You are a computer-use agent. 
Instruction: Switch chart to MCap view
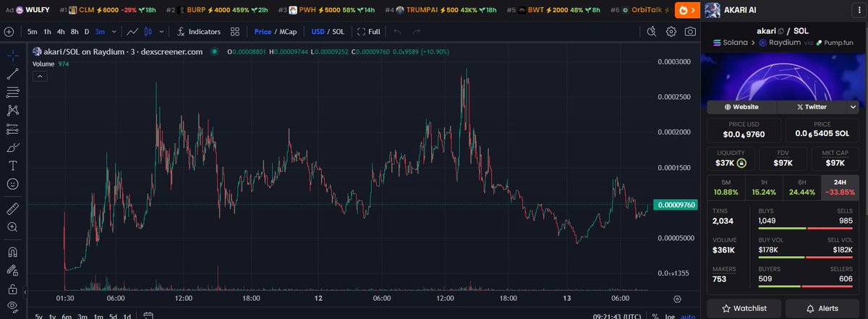(288, 32)
